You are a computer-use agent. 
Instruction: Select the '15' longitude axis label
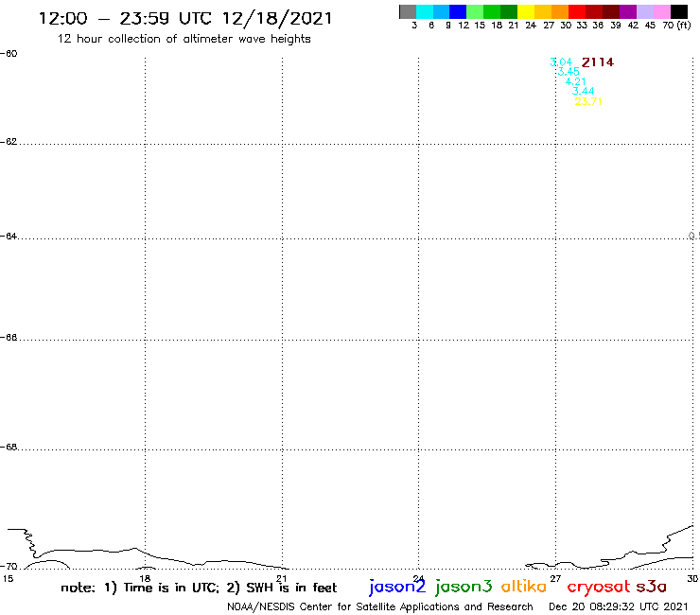pos(8,579)
